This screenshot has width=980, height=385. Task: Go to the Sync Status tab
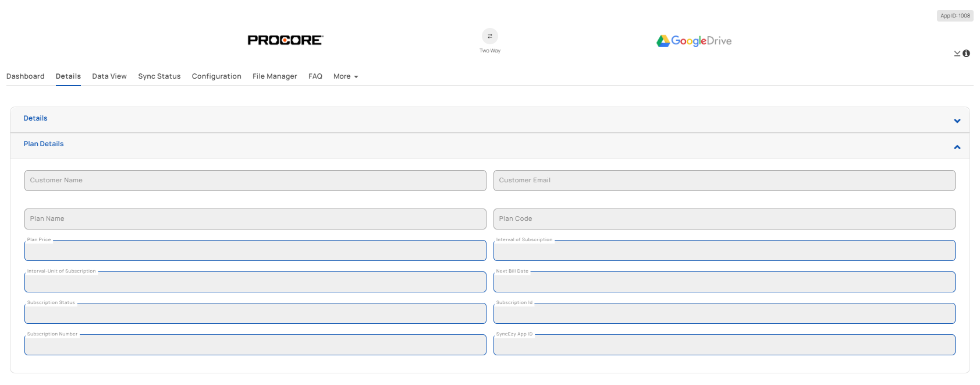(159, 76)
